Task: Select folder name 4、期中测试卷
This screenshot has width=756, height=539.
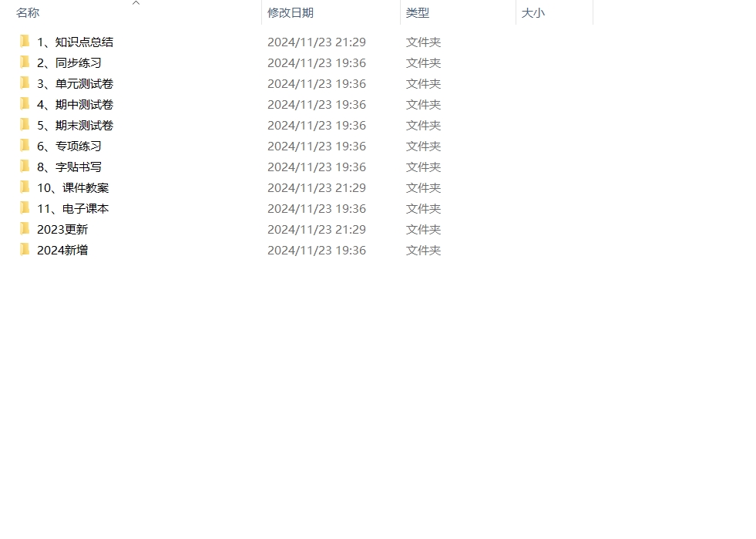Action: point(76,104)
